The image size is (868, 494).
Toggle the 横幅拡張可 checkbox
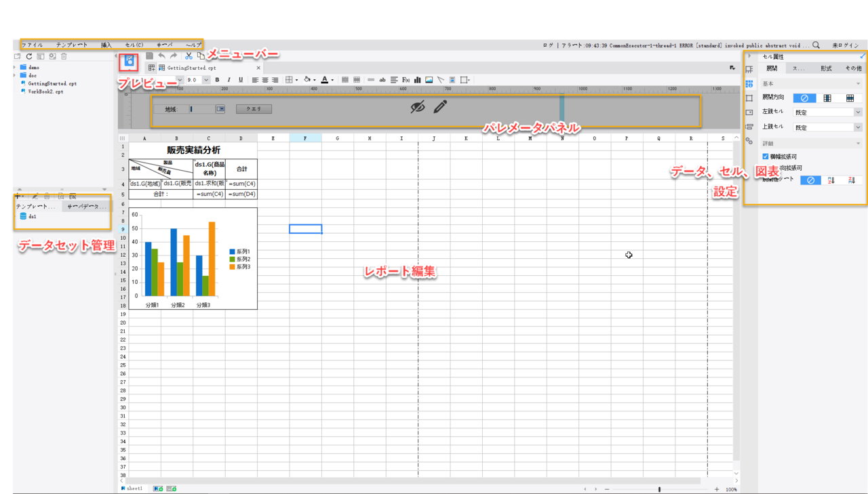point(766,157)
